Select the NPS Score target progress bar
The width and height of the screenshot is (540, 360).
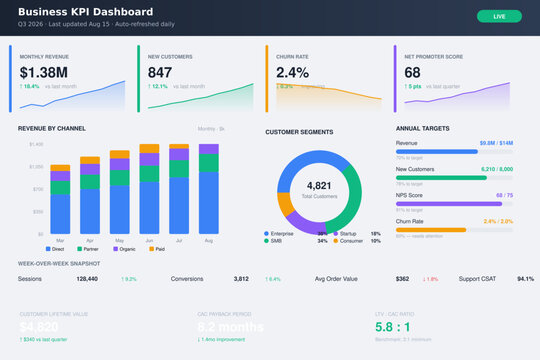(x=454, y=204)
